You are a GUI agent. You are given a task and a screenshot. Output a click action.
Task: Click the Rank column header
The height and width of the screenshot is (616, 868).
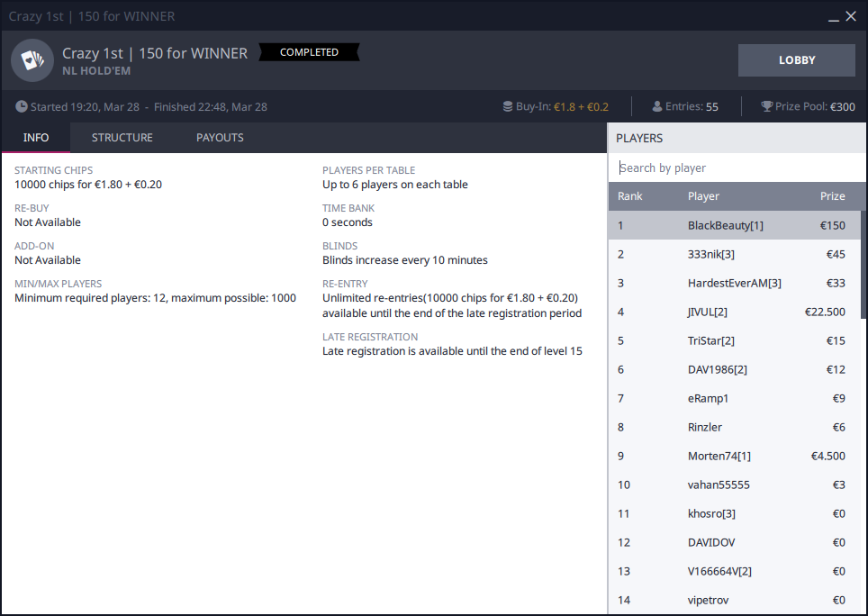point(630,196)
